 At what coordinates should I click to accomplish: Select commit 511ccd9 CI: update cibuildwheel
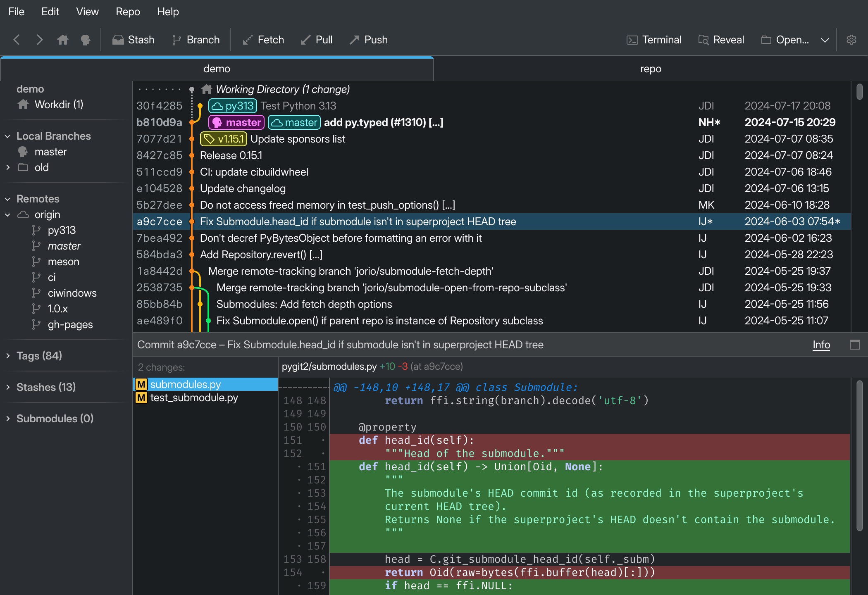pyautogui.click(x=492, y=172)
